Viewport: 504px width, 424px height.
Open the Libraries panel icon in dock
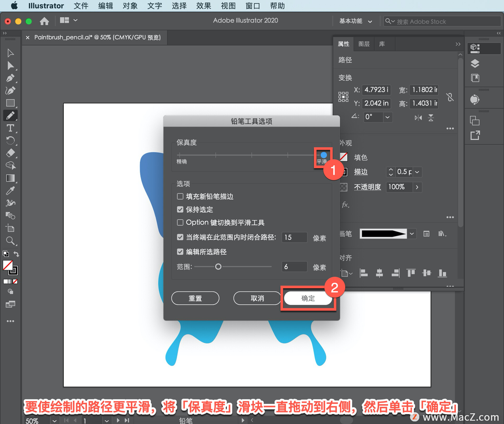coord(475,78)
